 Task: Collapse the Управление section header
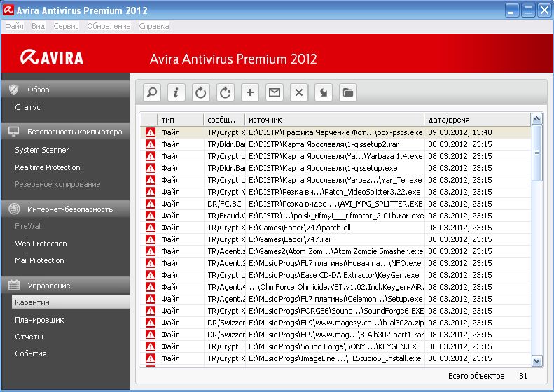pyautogui.click(x=66, y=286)
